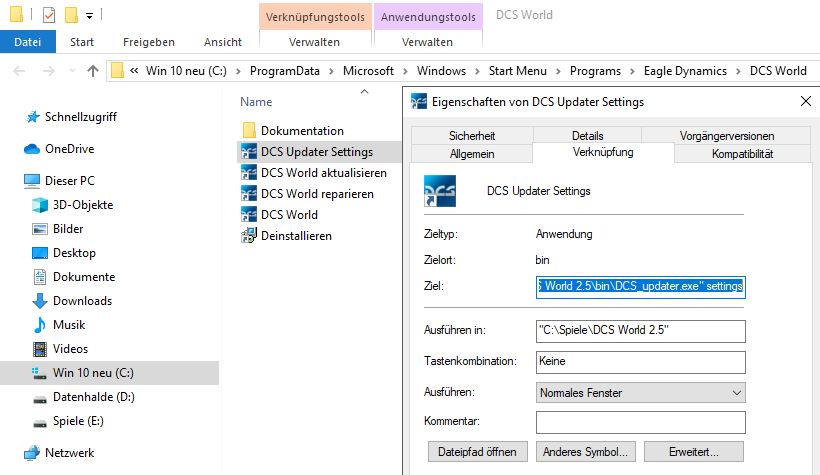Select DCS World aktualisieren shortcut icon
This screenshot has height=475, width=820.
(249, 173)
